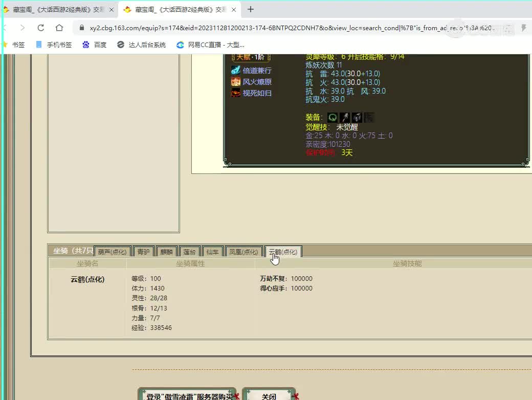Click the 倍道兼行 skill name
The image size is (532, 400).
(x=257, y=71)
